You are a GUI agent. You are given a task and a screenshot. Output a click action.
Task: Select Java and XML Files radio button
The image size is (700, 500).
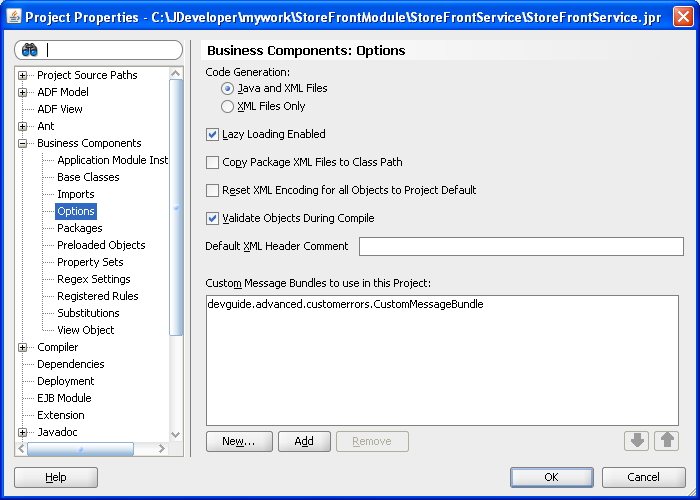click(x=227, y=88)
